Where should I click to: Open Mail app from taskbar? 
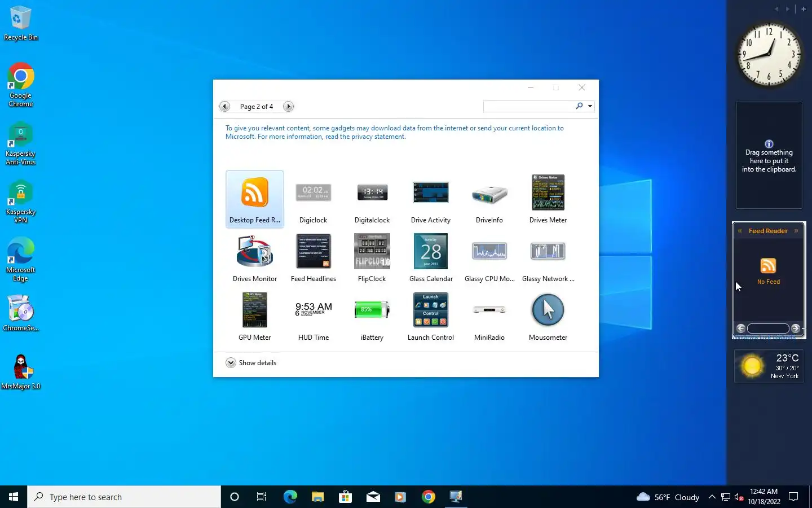pyautogui.click(x=373, y=497)
